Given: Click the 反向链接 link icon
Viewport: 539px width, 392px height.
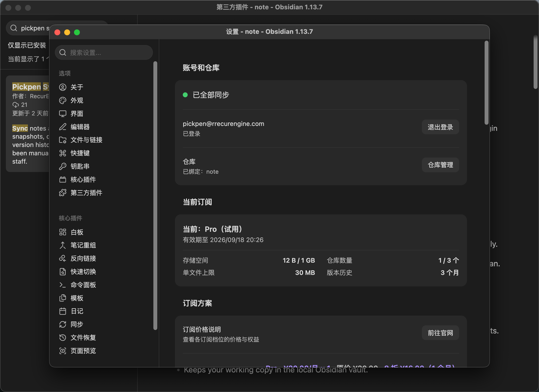Looking at the screenshot, I should coord(63,258).
